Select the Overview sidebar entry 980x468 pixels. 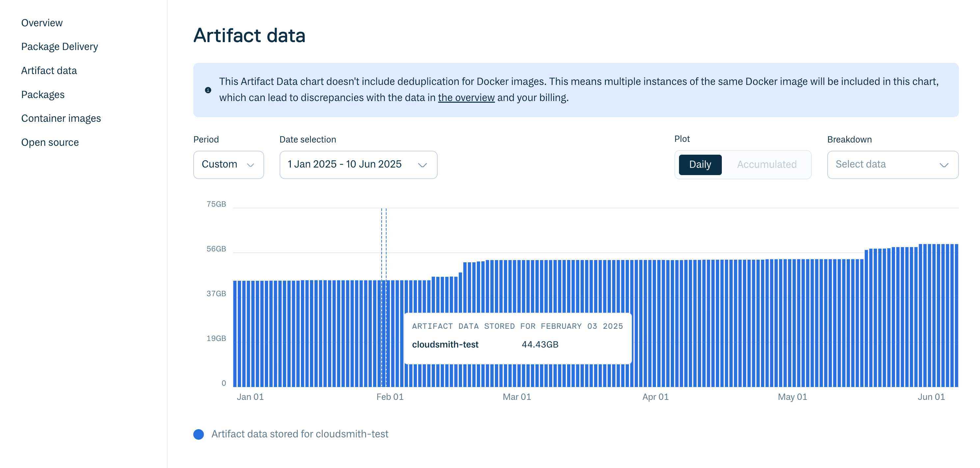tap(42, 22)
